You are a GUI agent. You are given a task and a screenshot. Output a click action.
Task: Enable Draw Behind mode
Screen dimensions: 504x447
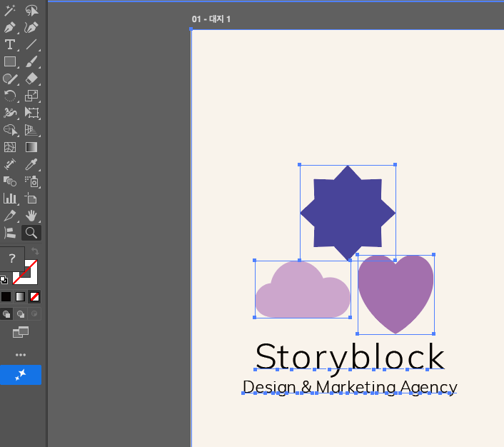(21, 314)
